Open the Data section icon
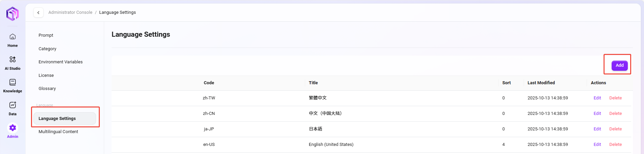The width and height of the screenshot is (644, 154). click(12, 105)
